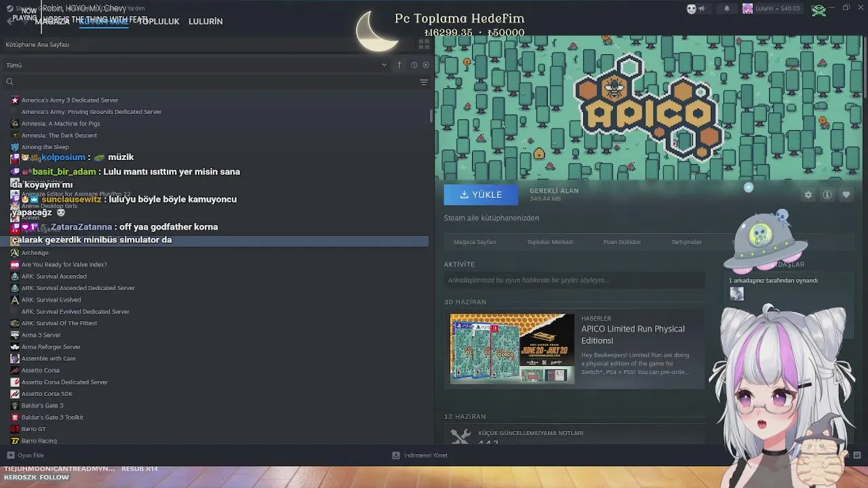Toggle the recent clock filter icon

pos(414,65)
